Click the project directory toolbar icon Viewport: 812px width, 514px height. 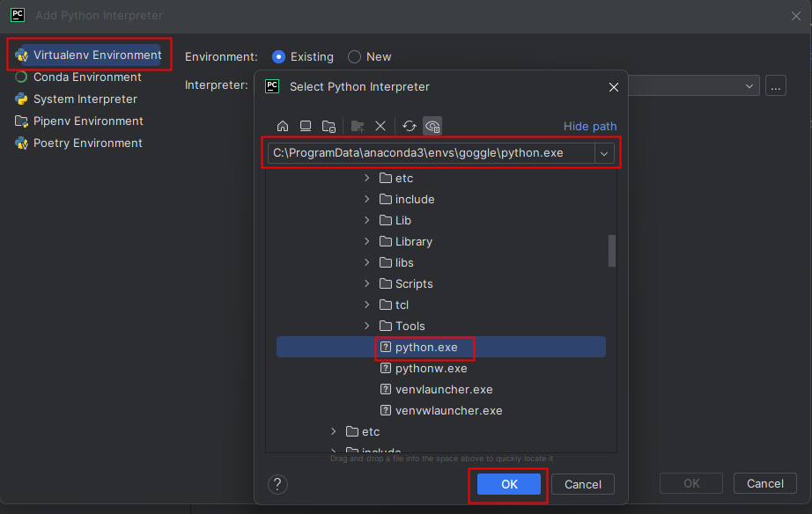[x=328, y=126]
